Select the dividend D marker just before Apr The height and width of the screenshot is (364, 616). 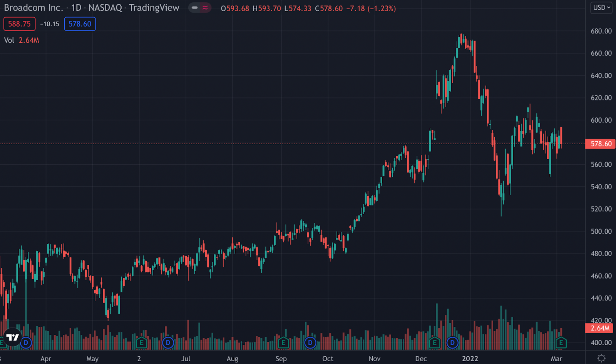click(x=26, y=342)
